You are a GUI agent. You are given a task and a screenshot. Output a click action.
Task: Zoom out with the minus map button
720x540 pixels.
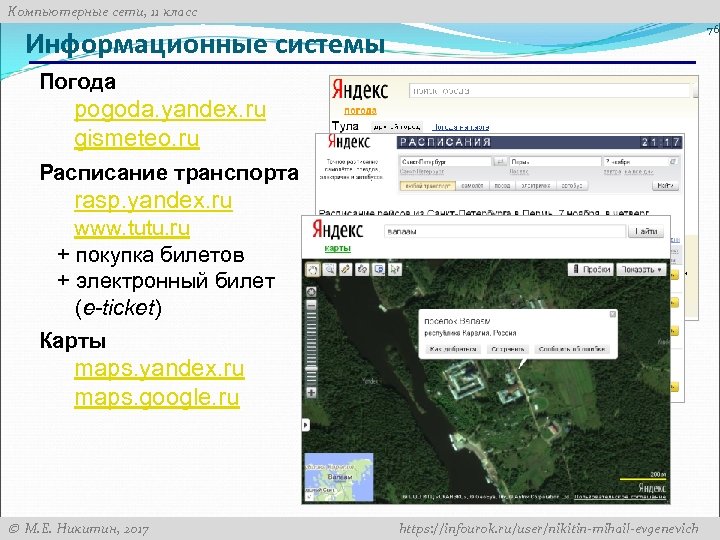pos(311,305)
